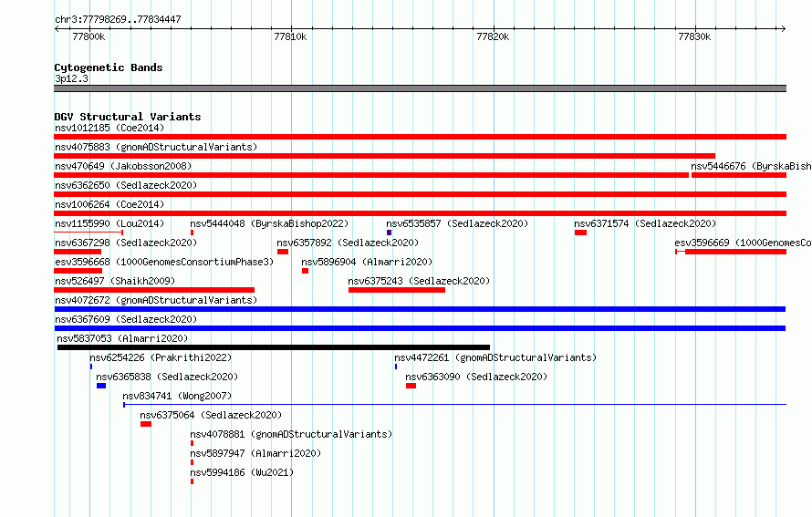Screen dimensions: 812x517
Task: Click the red nsv6371574 bar
Action: [x=580, y=233]
